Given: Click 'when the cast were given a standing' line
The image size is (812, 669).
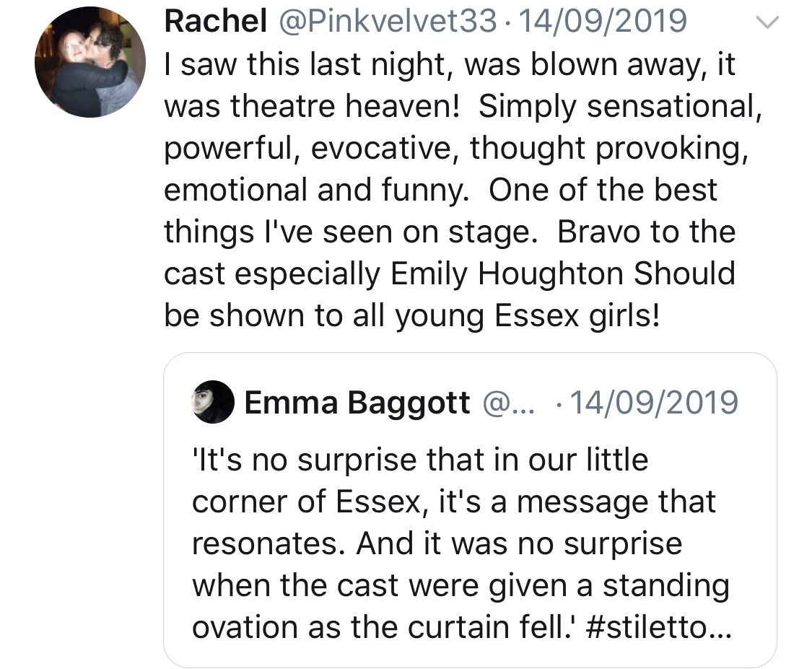Looking at the screenshot, I should tap(460, 585).
